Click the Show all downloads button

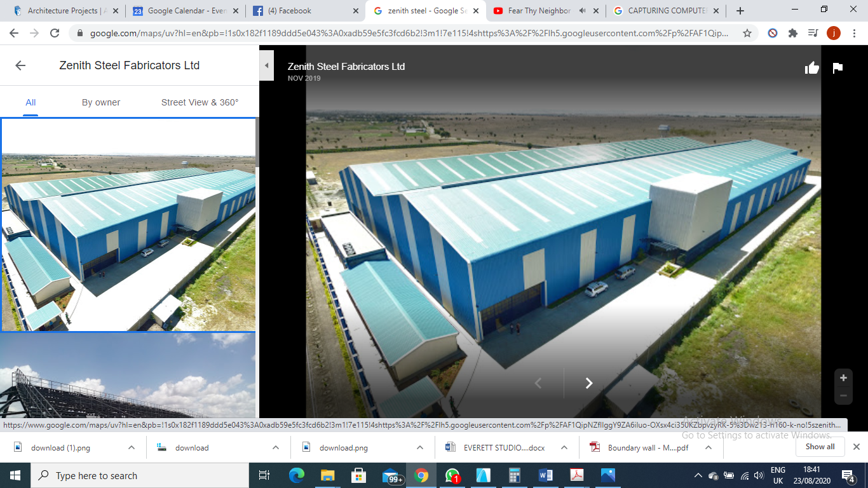(820, 447)
